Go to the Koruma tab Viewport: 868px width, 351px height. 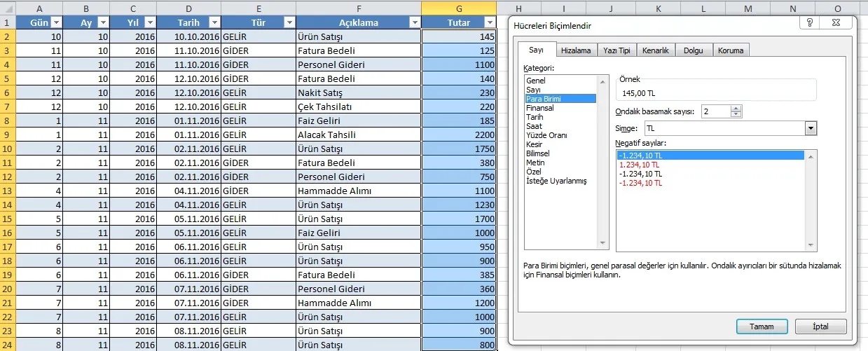(731, 50)
